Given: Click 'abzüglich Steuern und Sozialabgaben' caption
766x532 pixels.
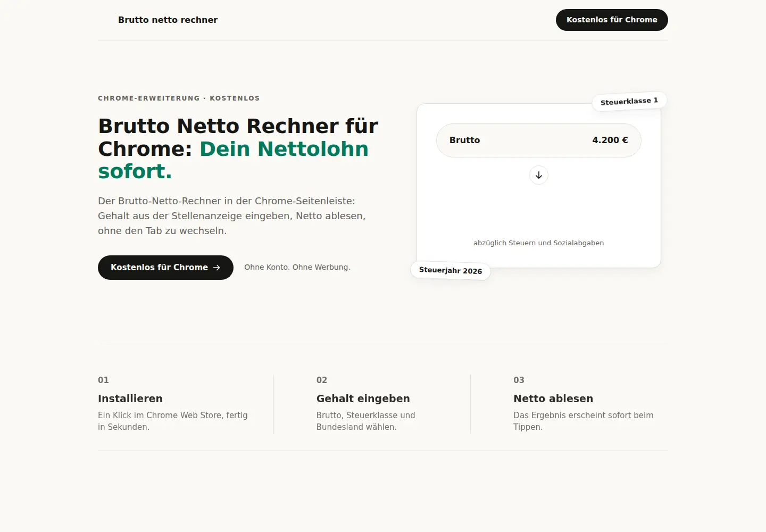Looking at the screenshot, I should click(x=539, y=243).
